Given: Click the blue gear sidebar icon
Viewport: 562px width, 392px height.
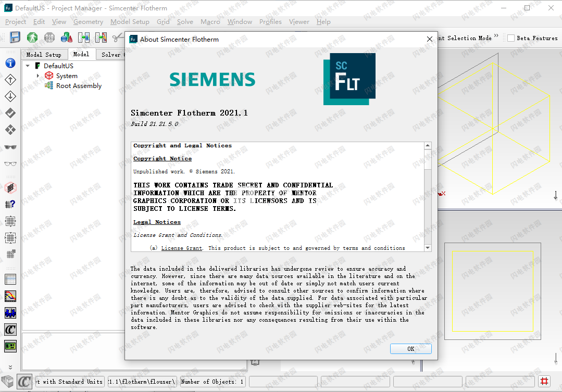Looking at the screenshot, I should point(10,313).
